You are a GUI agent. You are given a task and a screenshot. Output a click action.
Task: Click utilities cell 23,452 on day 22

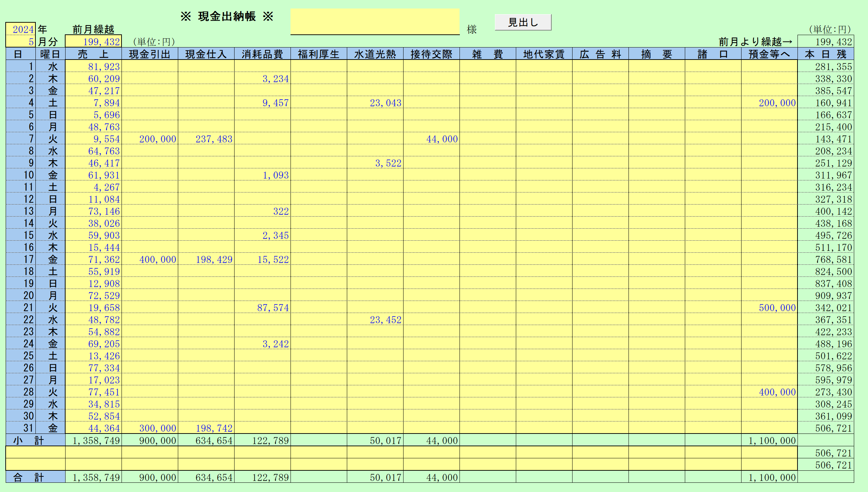coord(375,319)
